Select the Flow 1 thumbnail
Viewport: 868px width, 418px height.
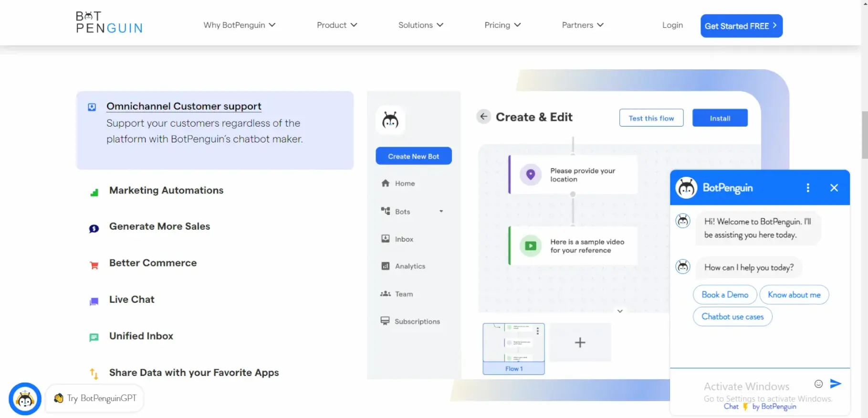(x=513, y=349)
